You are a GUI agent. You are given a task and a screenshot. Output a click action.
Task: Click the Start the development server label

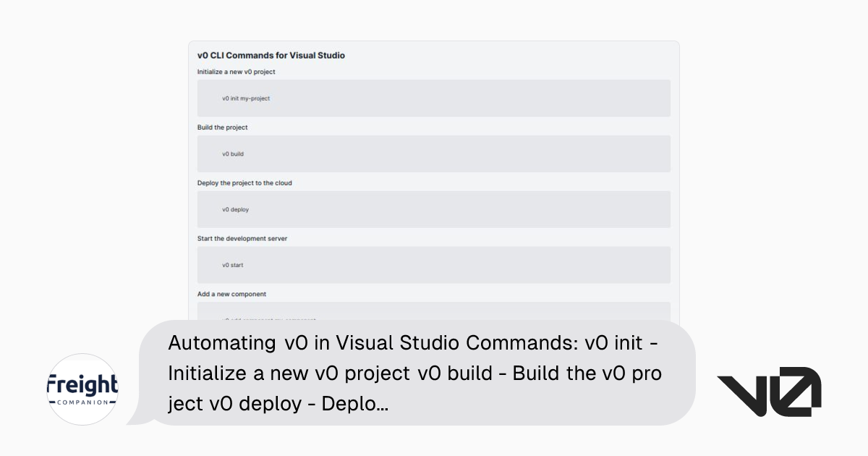click(x=242, y=238)
